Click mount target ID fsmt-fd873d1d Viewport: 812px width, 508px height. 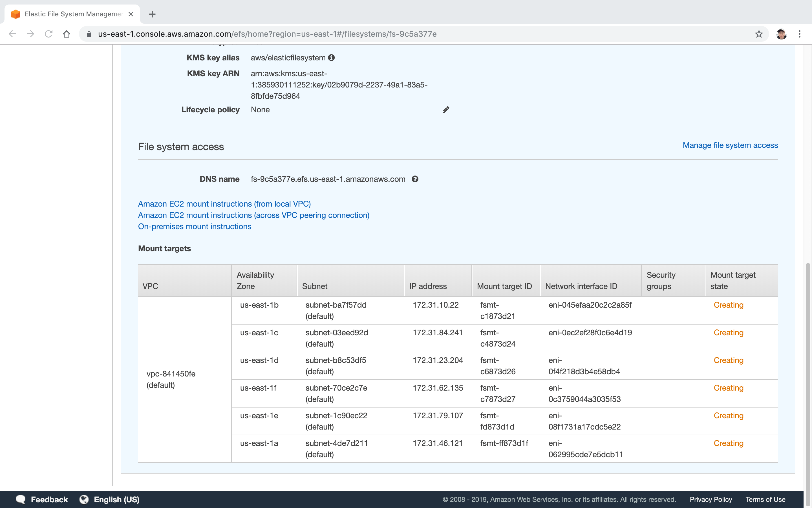click(497, 421)
